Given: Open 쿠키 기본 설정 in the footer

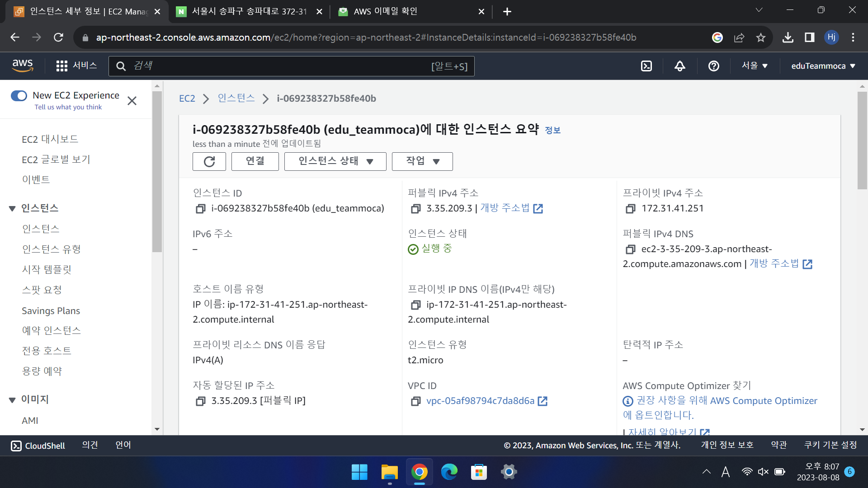Looking at the screenshot, I should tap(830, 446).
